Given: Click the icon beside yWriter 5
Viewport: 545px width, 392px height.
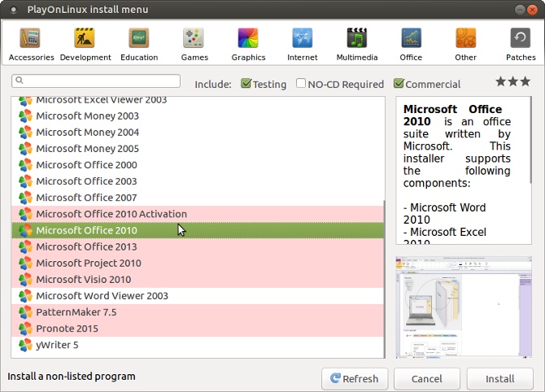Looking at the screenshot, I should (25, 345).
